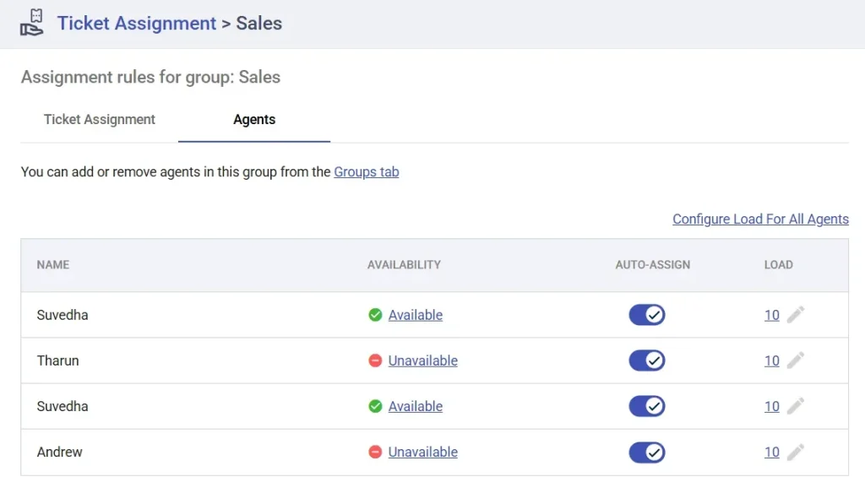The height and width of the screenshot is (504, 865).
Task: Click the pencil icon in first Suvedha row
Action: coord(796,315)
